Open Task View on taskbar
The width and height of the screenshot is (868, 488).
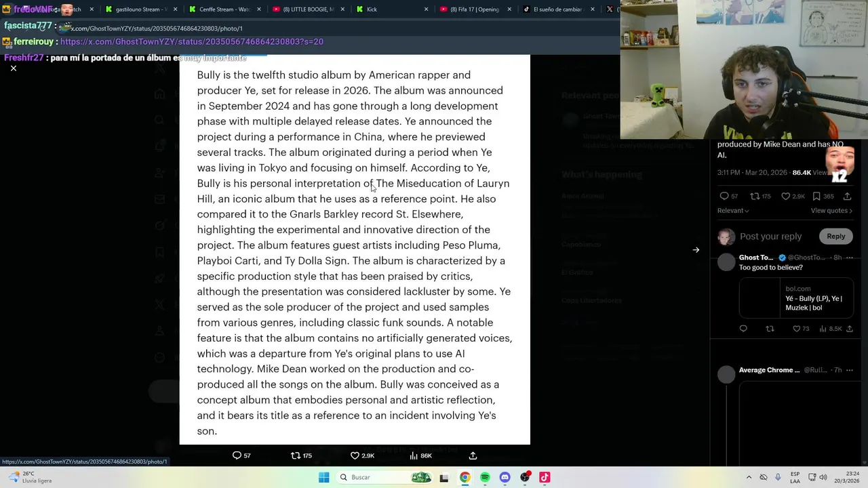click(x=444, y=477)
